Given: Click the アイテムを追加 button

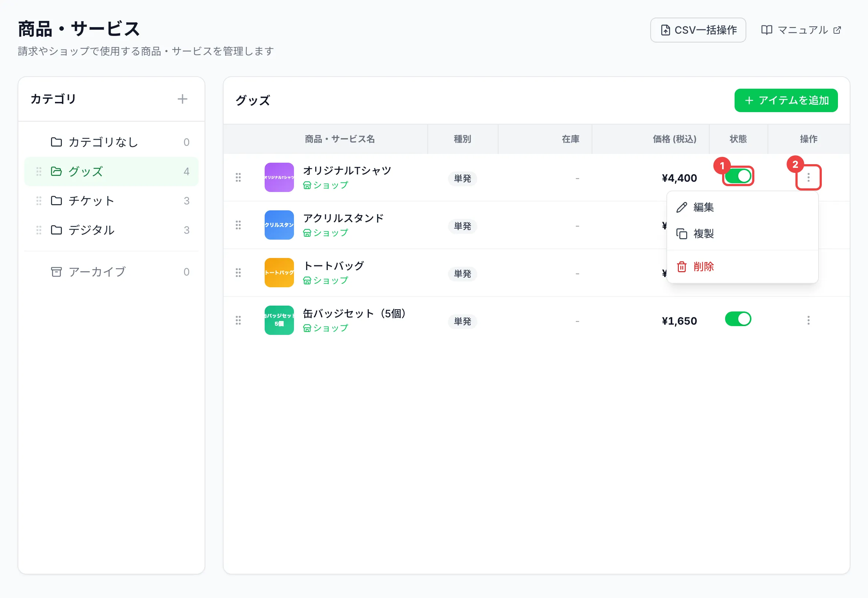Looking at the screenshot, I should coord(786,100).
